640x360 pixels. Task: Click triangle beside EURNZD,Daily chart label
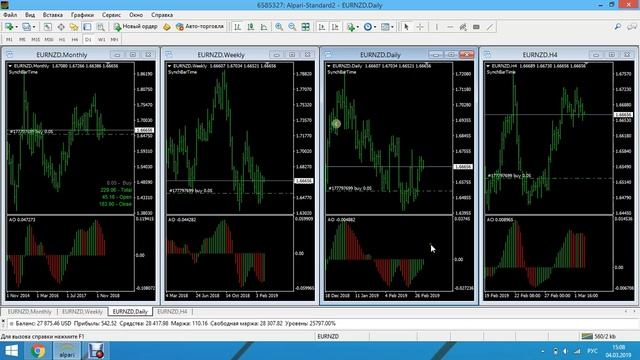click(x=329, y=66)
